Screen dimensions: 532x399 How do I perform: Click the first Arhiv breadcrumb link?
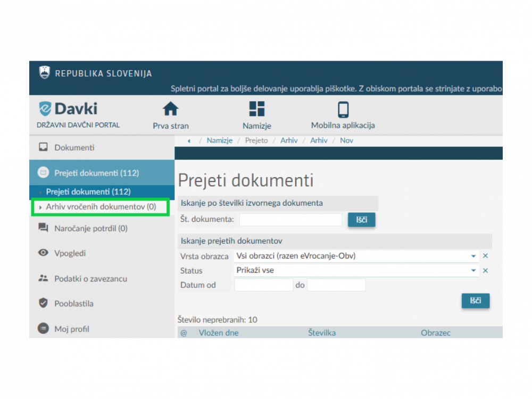[289, 140]
